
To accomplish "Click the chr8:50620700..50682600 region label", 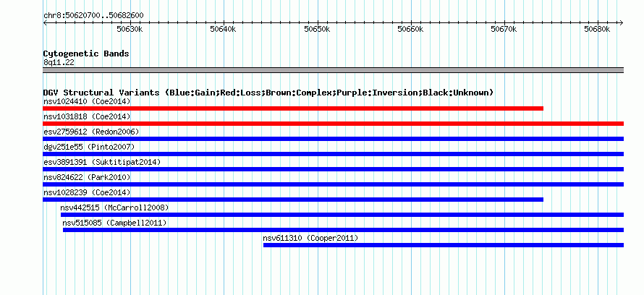I will click(x=93, y=16).
